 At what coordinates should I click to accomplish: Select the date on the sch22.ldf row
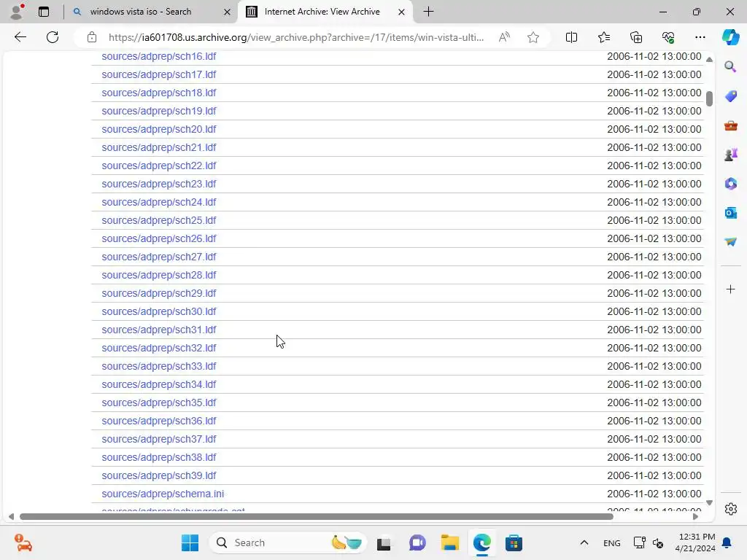click(654, 166)
